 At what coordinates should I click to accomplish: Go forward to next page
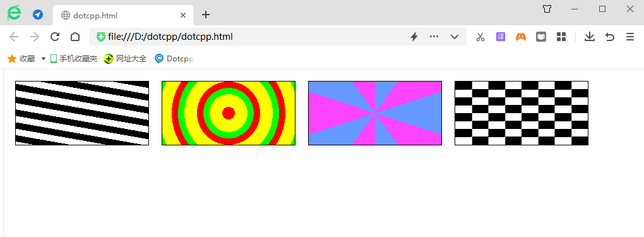pyautogui.click(x=35, y=37)
